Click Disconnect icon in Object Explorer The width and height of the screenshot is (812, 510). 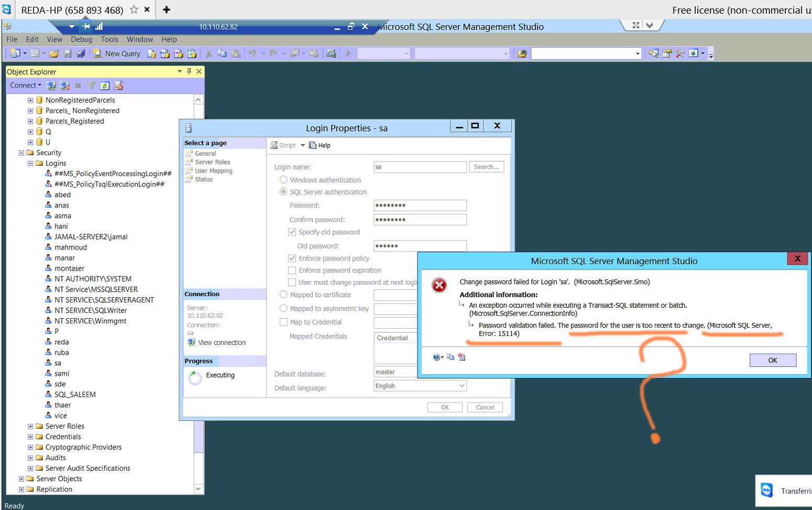point(65,85)
